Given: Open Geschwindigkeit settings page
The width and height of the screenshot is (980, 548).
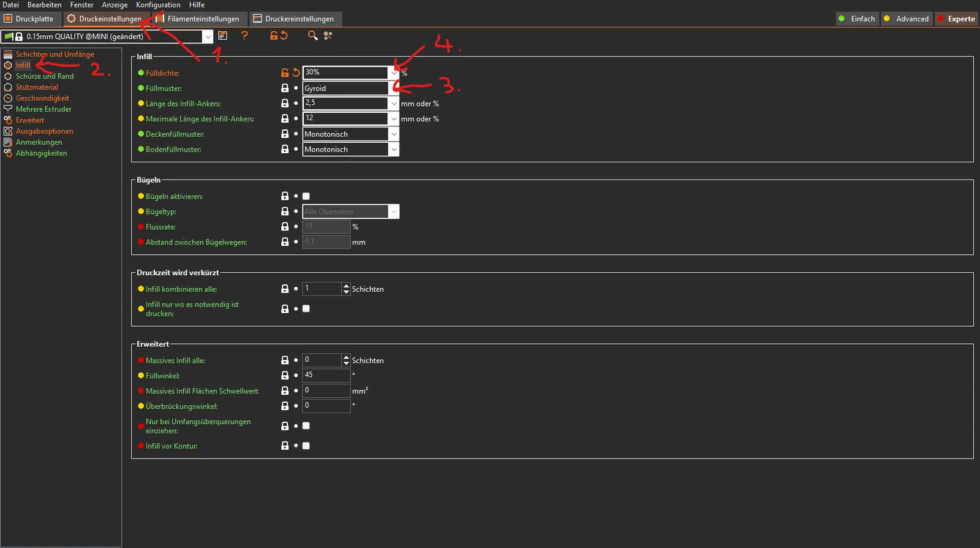Looking at the screenshot, I should point(42,99).
